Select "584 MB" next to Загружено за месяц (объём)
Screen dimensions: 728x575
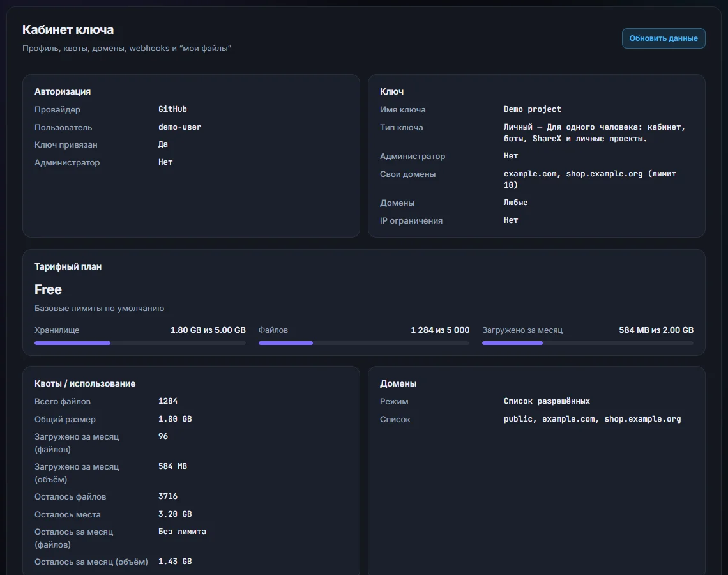pos(172,466)
